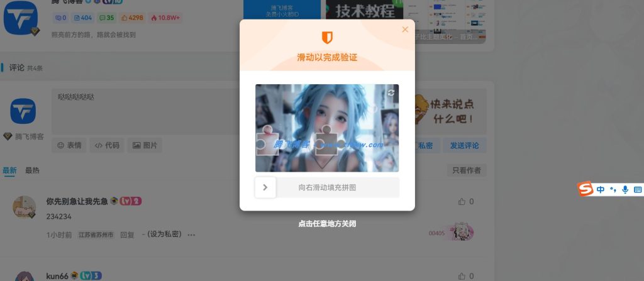
Task: Like the comment by kun66
Action: tap(462, 276)
